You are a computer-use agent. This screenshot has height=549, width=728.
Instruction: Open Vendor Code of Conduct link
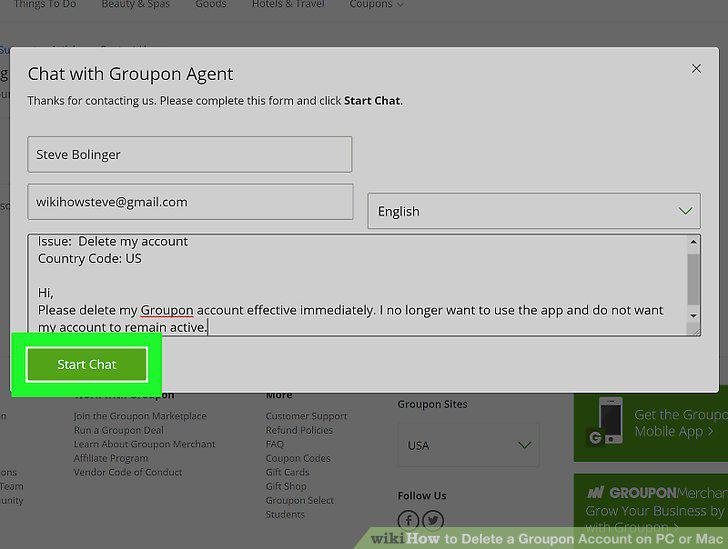tap(128, 472)
